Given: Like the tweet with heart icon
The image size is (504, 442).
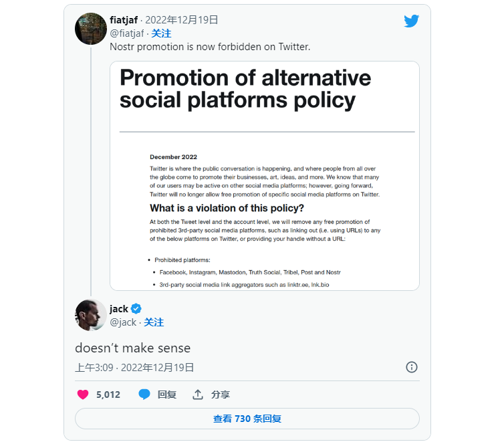Looking at the screenshot, I should point(83,395).
